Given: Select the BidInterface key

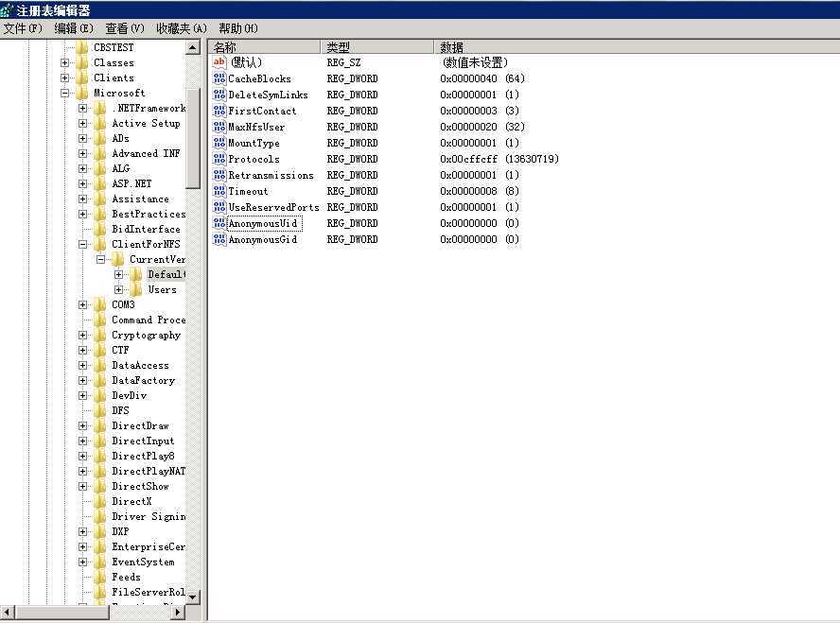Looking at the screenshot, I should [x=146, y=229].
